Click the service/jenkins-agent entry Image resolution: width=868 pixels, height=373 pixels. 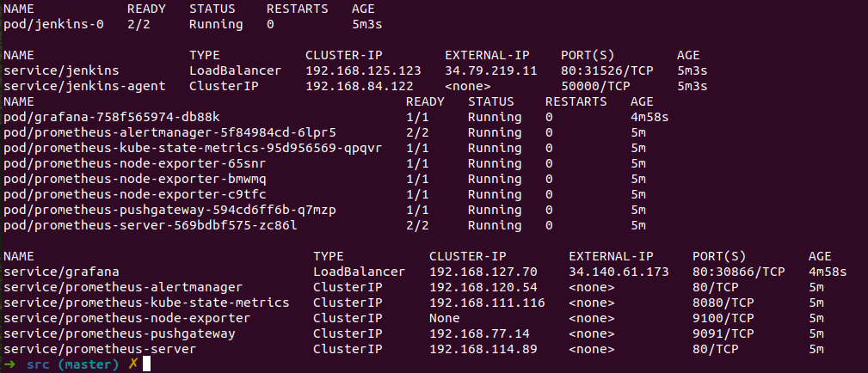click(81, 86)
